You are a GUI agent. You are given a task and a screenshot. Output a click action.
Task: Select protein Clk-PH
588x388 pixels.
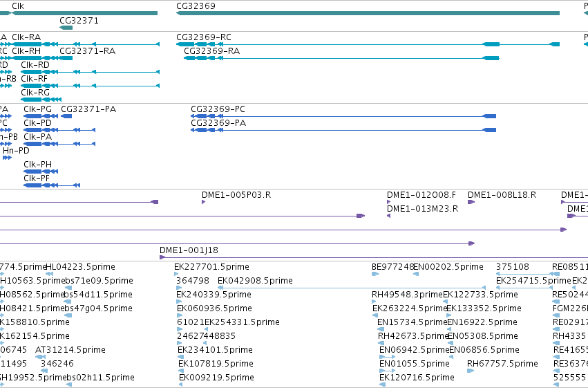coord(37,165)
